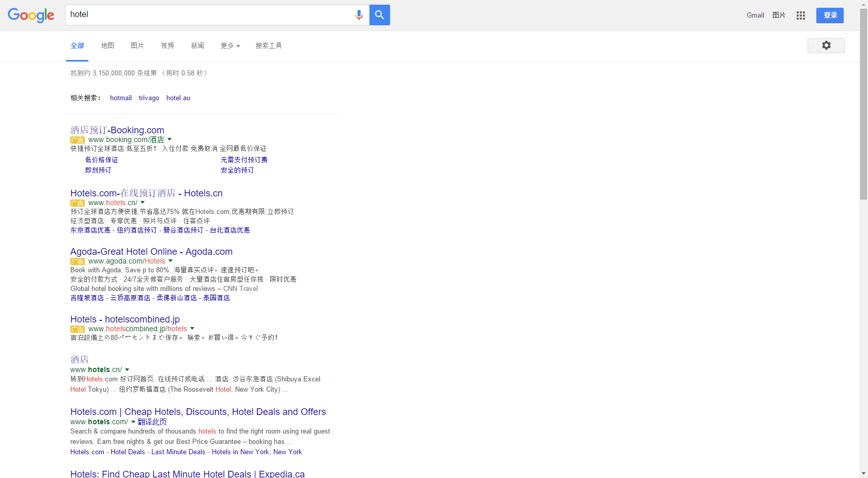
Task: Click the blue search magnifier button
Action: (x=380, y=15)
